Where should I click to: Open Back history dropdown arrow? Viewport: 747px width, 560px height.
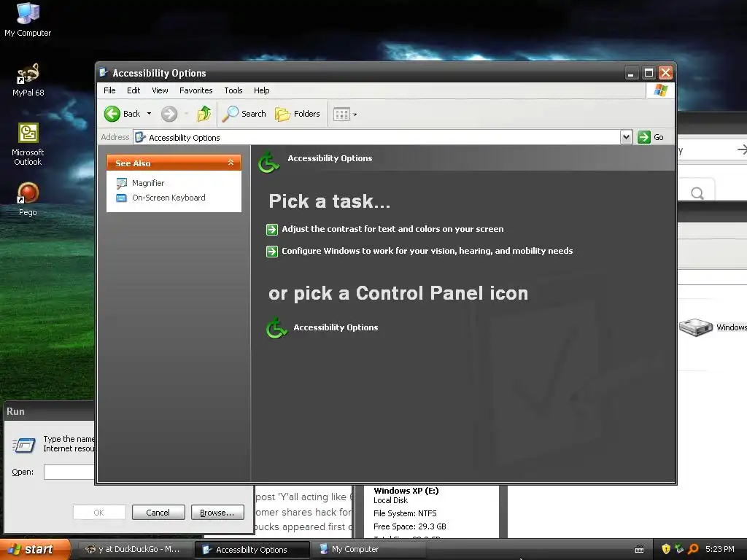[x=149, y=114]
